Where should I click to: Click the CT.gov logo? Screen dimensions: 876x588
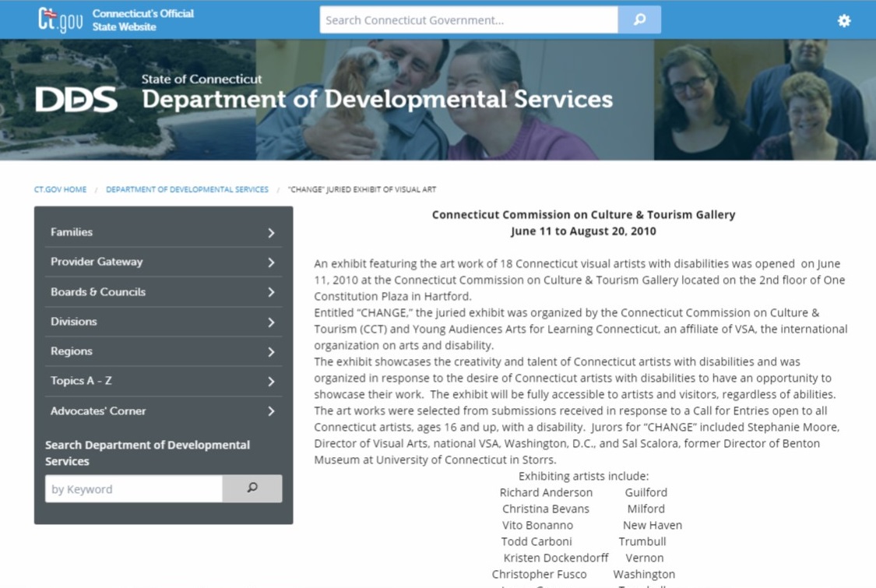pos(60,20)
